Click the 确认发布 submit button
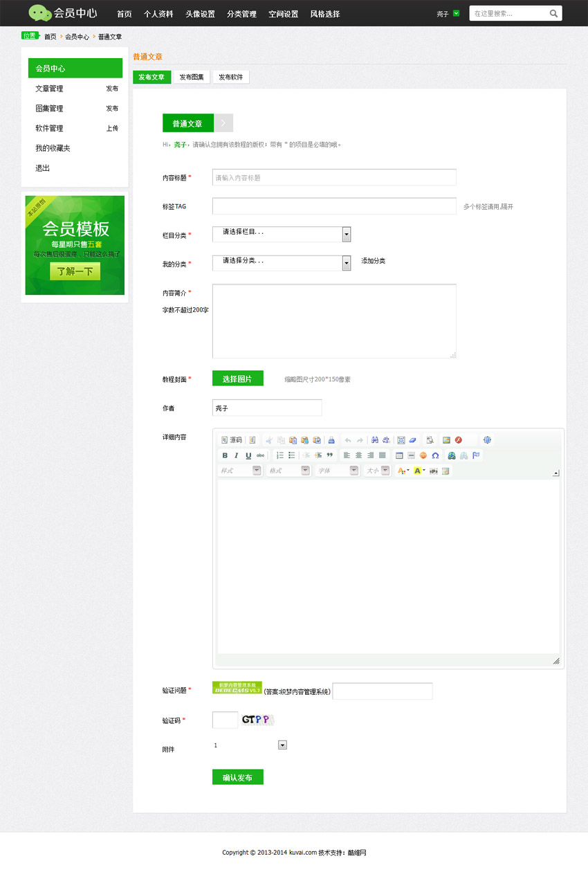588x872 pixels. (237, 777)
